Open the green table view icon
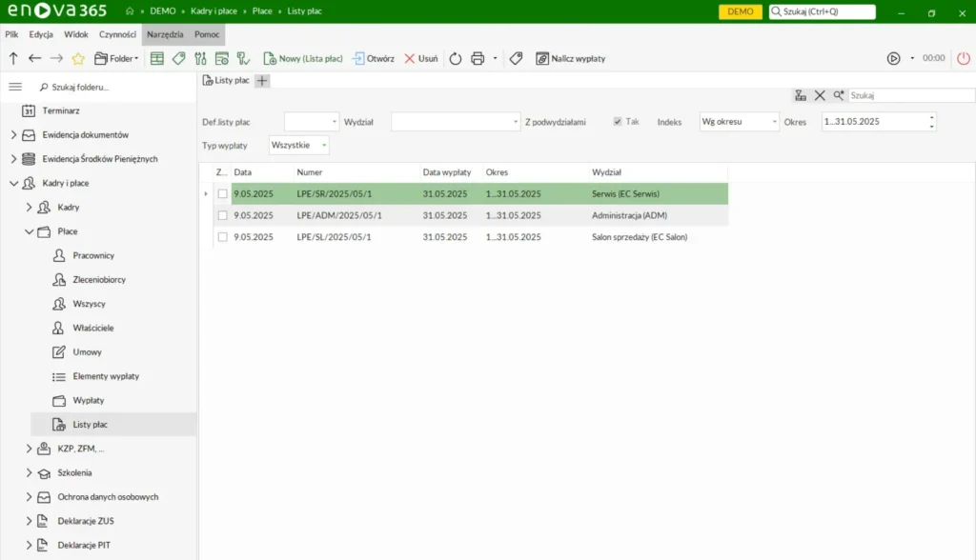Image resolution: width=976 pixels, height=560 pixels. tap(157, 58)
